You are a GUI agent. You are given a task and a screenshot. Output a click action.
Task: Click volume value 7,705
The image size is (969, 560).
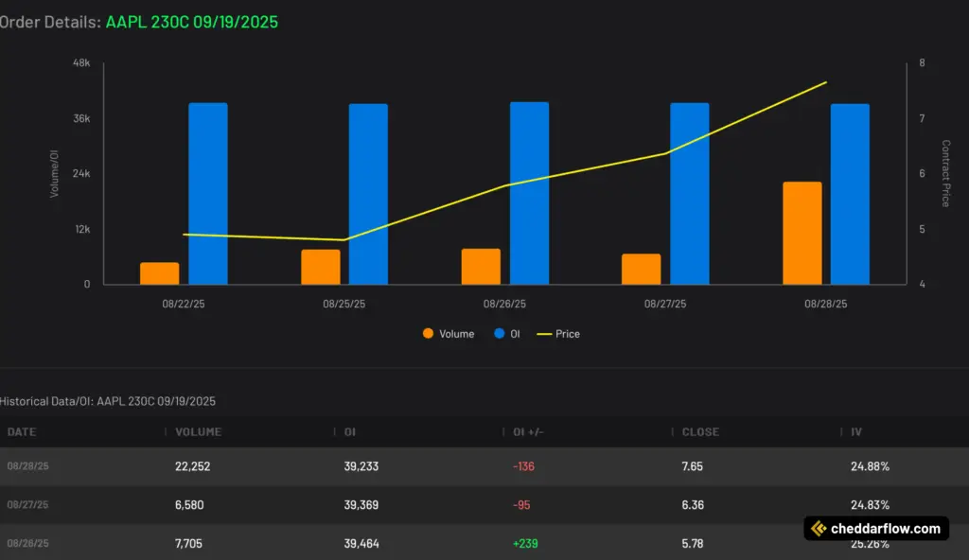click(188, 543)
